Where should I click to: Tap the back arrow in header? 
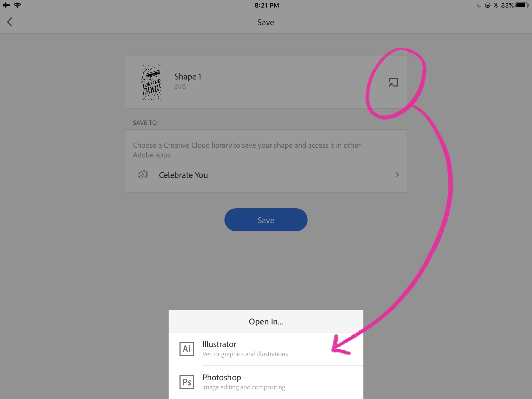(10, 22)
